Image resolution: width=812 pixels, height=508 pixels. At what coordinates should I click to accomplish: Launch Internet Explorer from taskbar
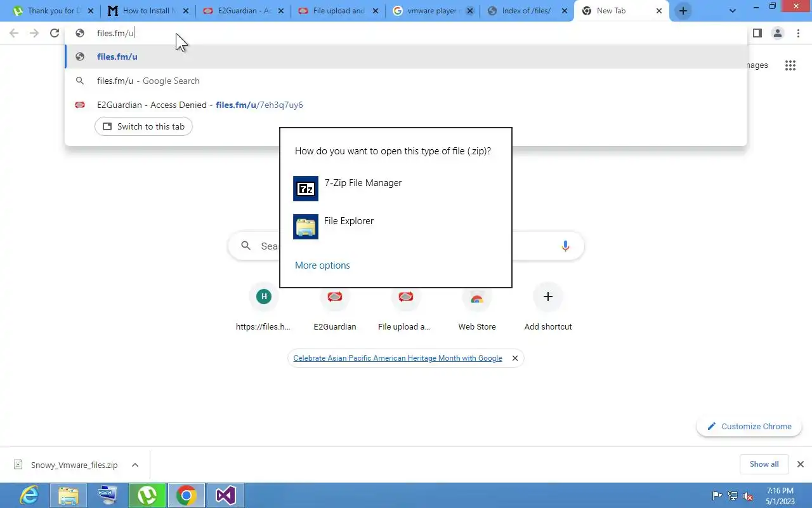(29, 495)
